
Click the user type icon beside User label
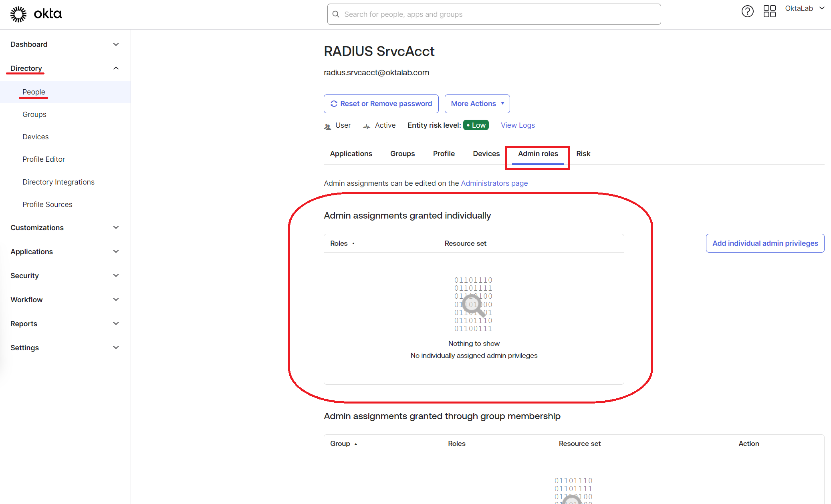327,125
